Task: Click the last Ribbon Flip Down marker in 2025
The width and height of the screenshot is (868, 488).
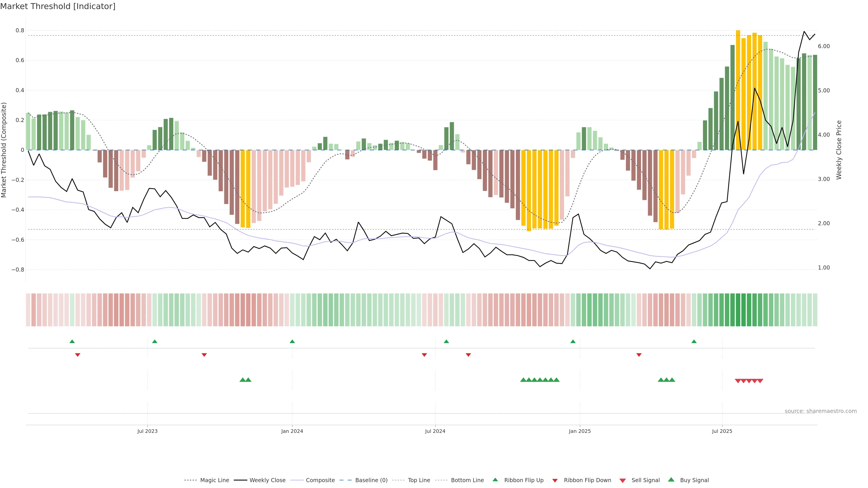Action: [639, 355]
